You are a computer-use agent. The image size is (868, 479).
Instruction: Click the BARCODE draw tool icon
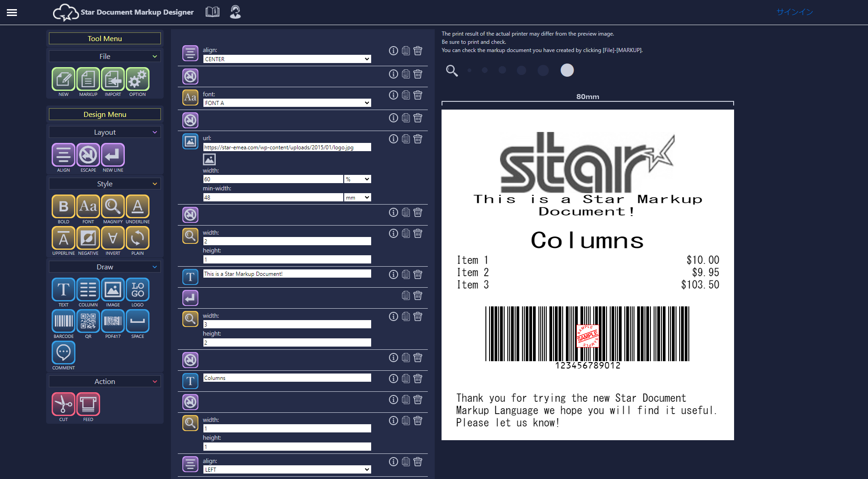pos(64,321)
